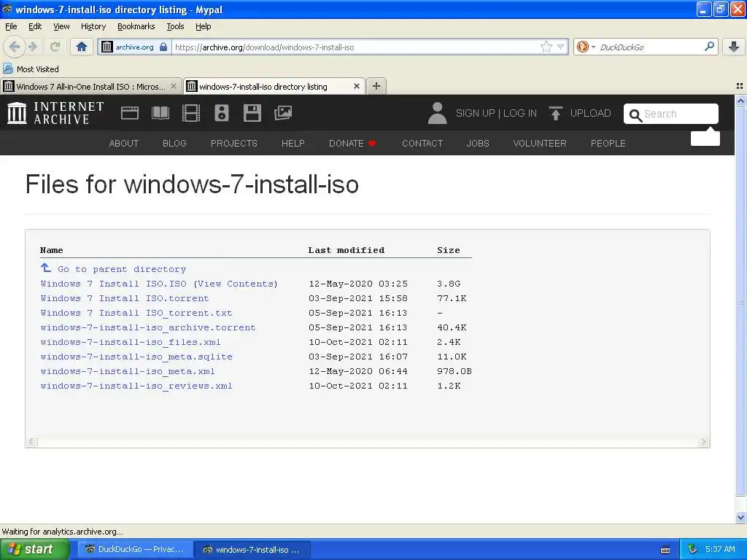Open the BLOG link

(x=174, y=144)
